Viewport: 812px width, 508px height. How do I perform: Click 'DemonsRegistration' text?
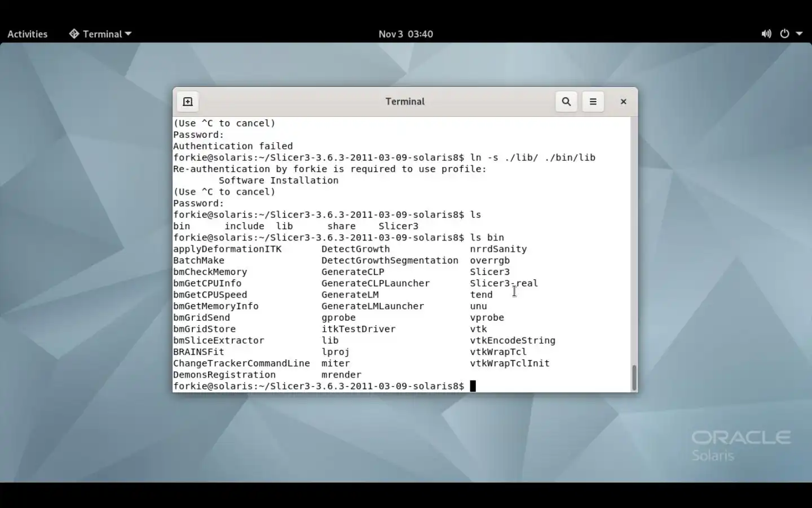[224, 375]
